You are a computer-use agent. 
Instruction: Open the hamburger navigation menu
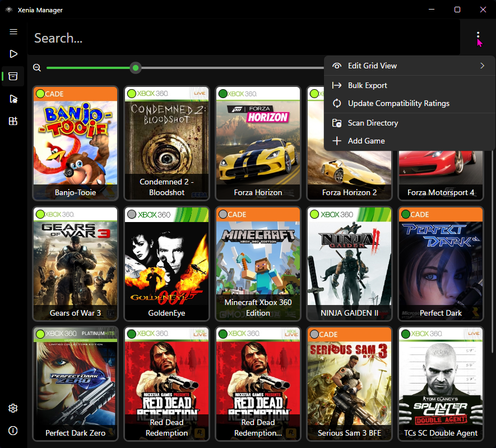pyautogui.click(x=13, y=31)
